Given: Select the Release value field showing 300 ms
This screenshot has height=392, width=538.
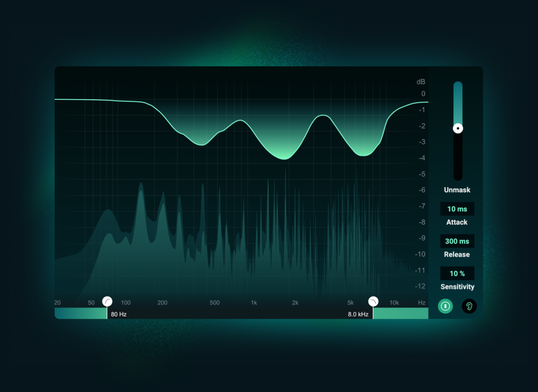Looking at the screenshot, I should 457,241.
